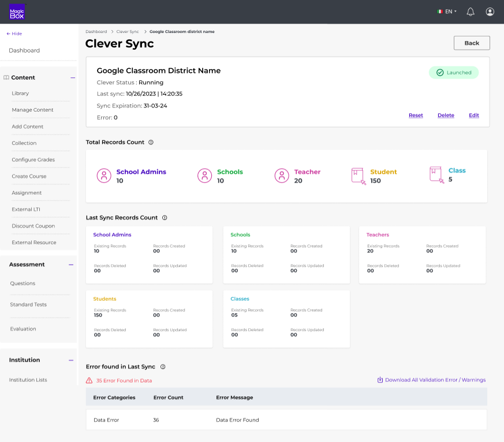
Task: Click the Back button
Action: [472, 43]
